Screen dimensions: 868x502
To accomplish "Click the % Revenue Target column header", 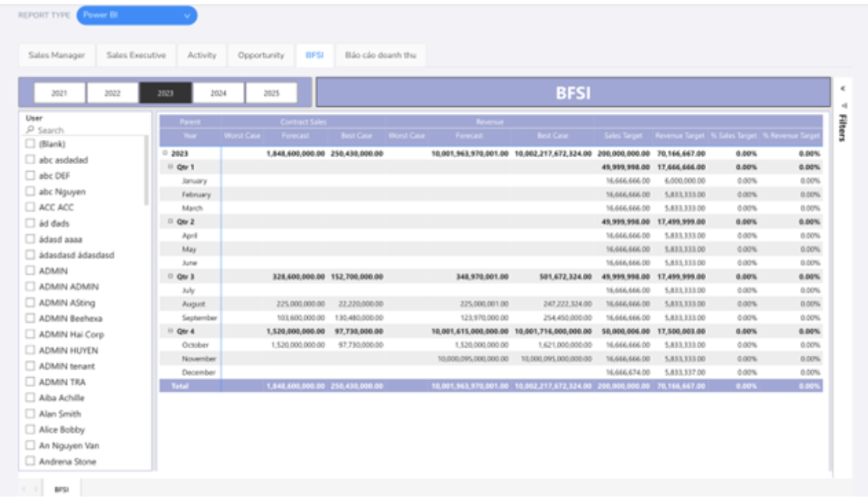I will 791,136.
